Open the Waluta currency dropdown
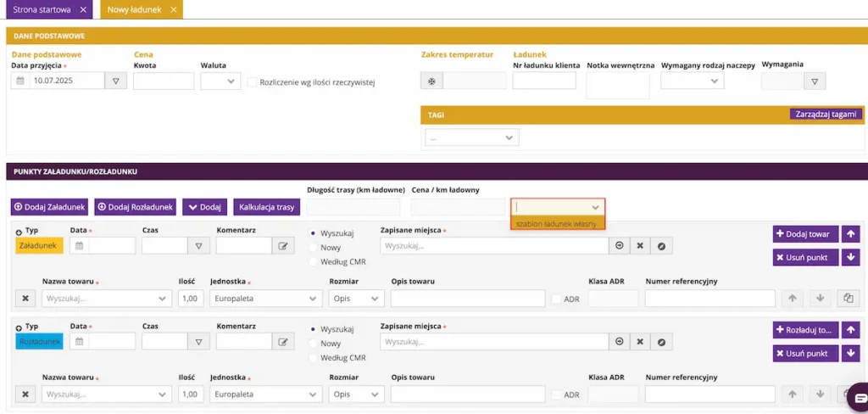868x414 pixels. [220, 81]
